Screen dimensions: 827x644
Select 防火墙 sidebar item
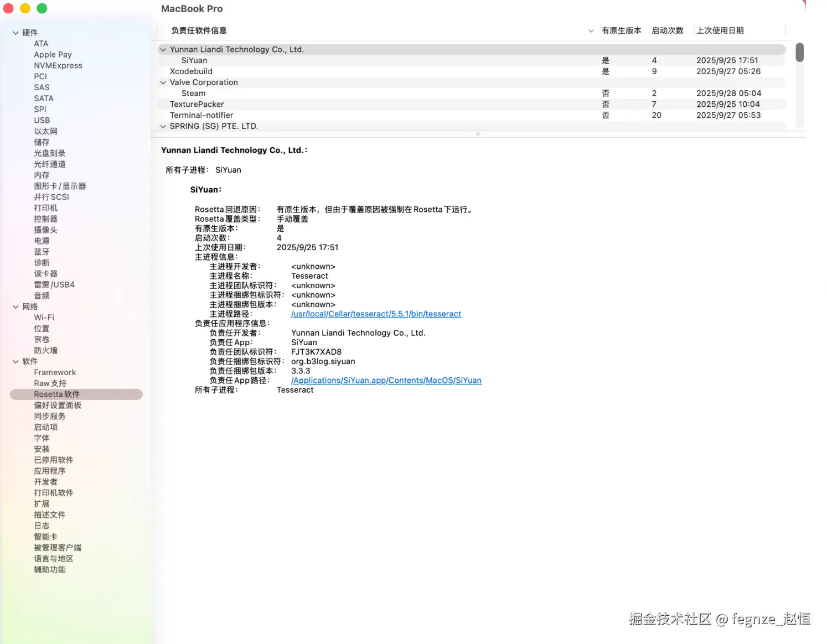(45, 350)
